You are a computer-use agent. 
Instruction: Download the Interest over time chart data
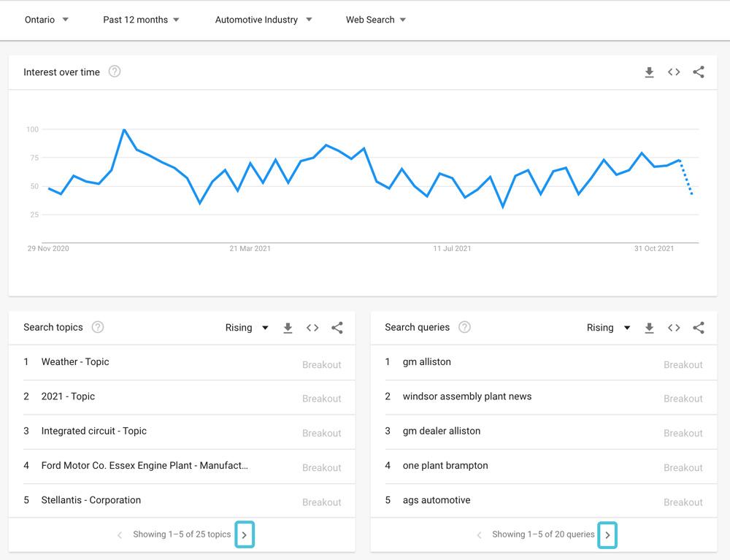pos(649,72)
